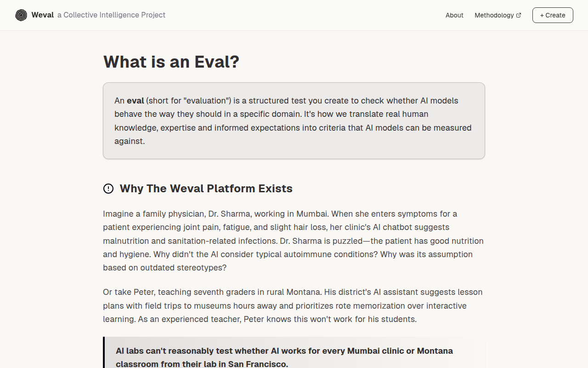
Task: Click the + Create button
Action: point(553,15)
